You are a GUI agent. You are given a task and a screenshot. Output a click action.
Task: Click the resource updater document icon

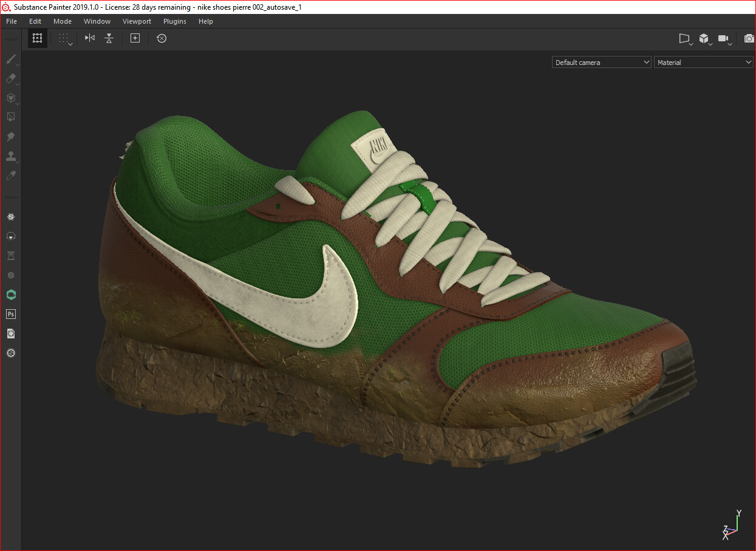point(10,334)
